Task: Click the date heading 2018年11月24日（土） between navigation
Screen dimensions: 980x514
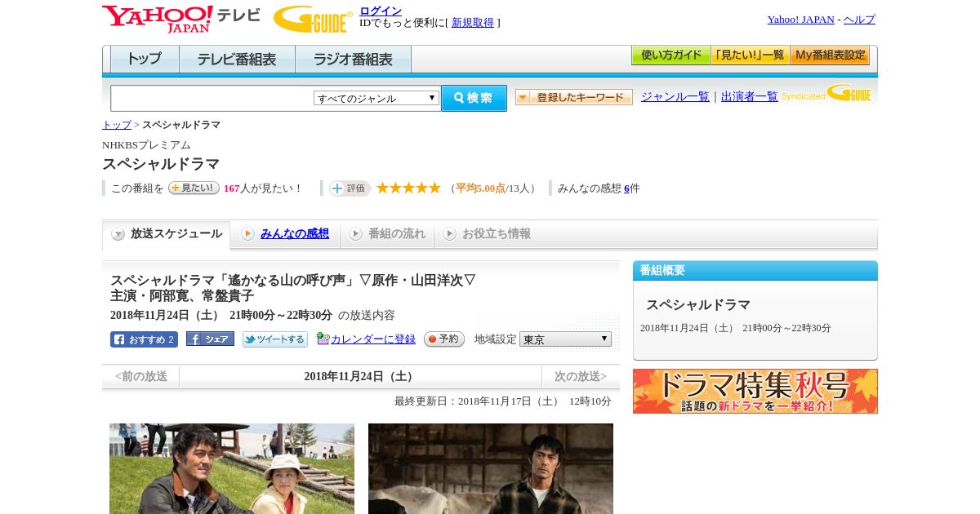Action: pyautogui.click(x=360, y=376)
